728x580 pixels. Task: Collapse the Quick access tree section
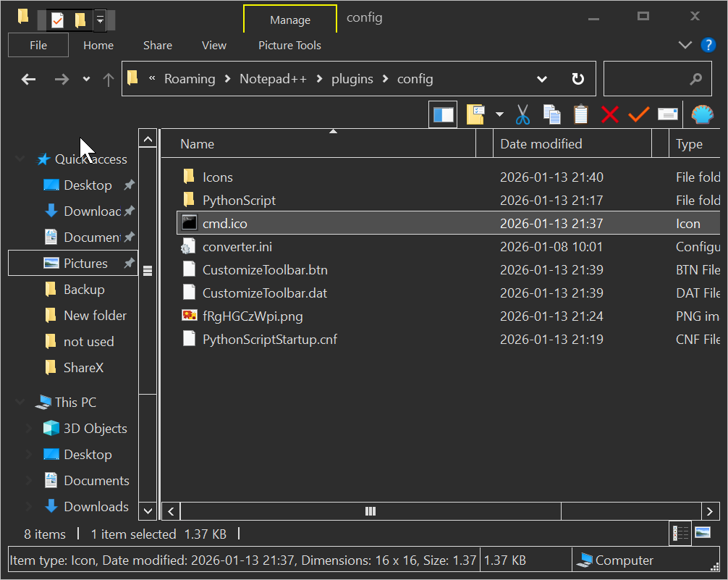[20, 159]
